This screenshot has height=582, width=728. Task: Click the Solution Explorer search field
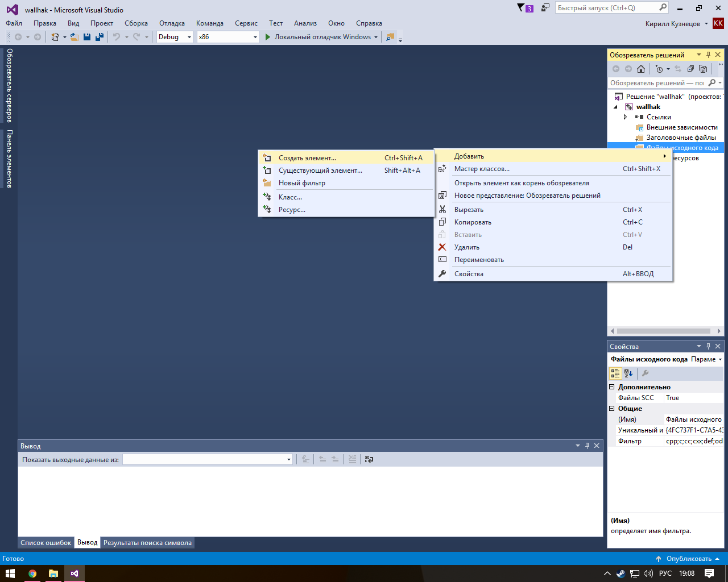pos(657,83)
